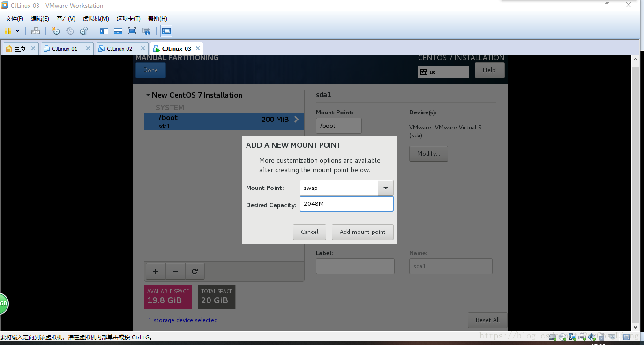Click the send Ctrl+Alt+Del toolbar icon
Viewport: 644px width, 345px height.
click(x=36, y=31)
